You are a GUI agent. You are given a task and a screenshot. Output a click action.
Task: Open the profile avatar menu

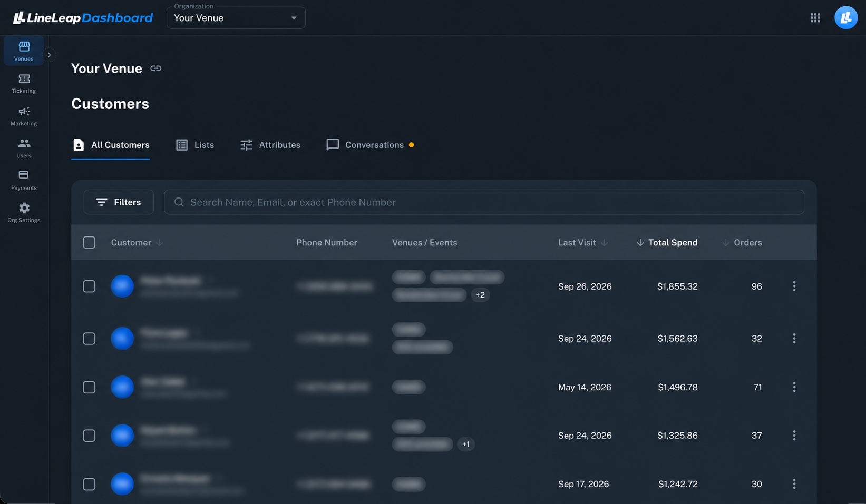coord(845,18)
